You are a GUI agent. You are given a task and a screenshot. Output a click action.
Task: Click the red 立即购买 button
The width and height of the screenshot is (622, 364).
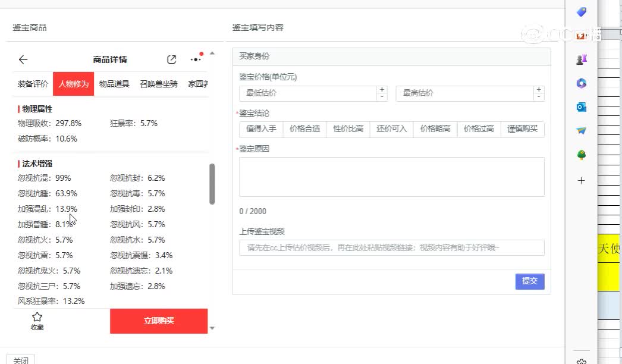tap(159, 321)
